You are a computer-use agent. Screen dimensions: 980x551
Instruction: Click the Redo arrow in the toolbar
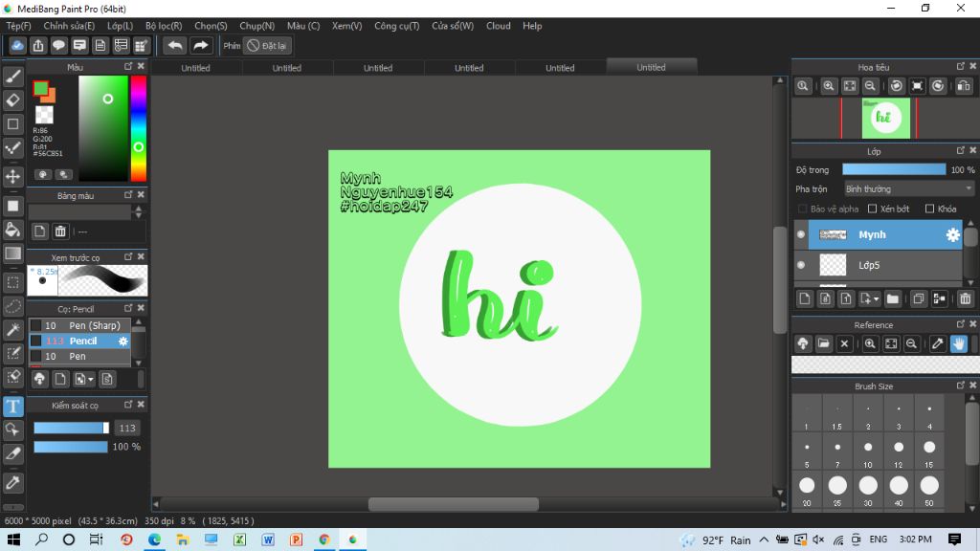coord(200,46)
